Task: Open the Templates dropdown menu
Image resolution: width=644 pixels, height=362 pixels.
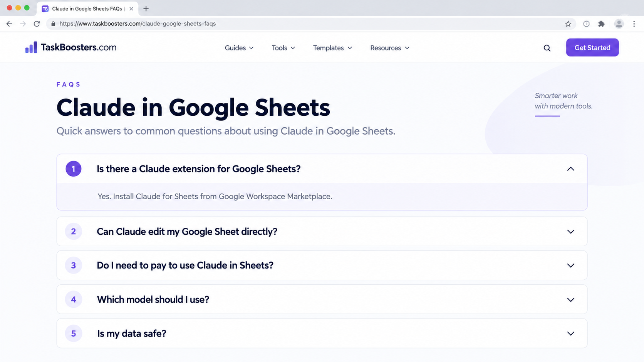Action: click(332, 48)
